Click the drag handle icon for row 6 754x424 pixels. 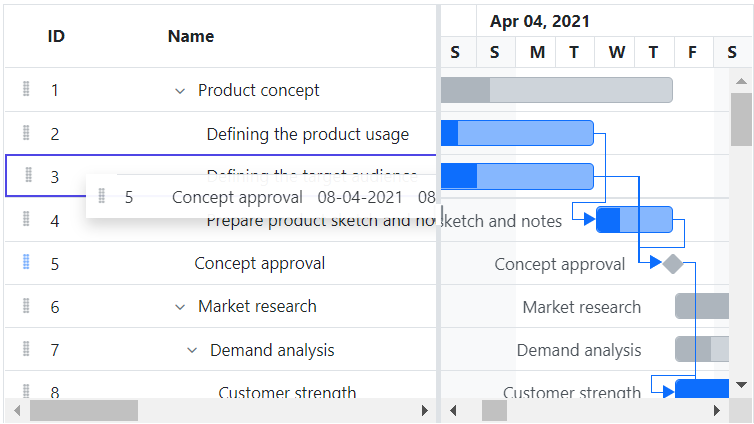coord(26,306)
